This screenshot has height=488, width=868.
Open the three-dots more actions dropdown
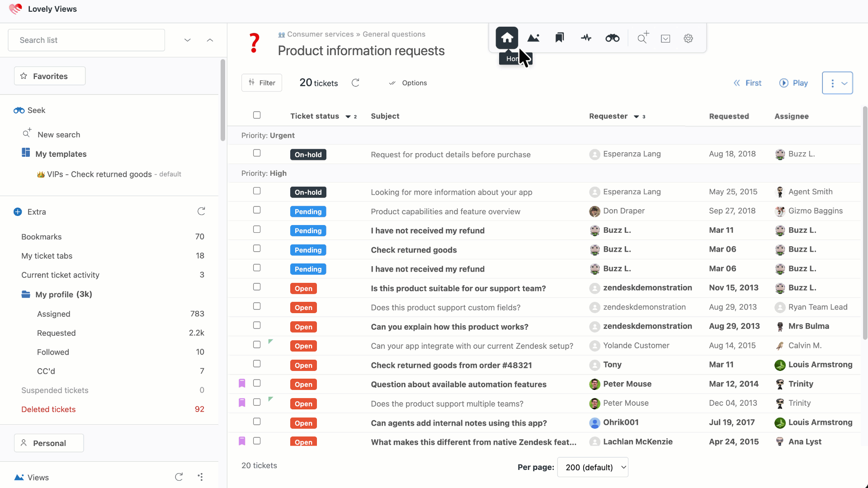click(837, 83)
